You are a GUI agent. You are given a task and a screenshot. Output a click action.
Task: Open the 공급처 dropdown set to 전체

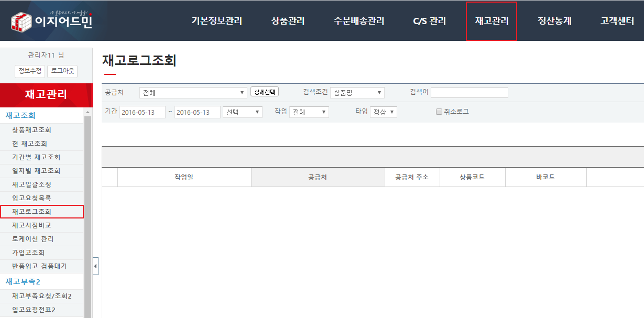tap(193, 93)
